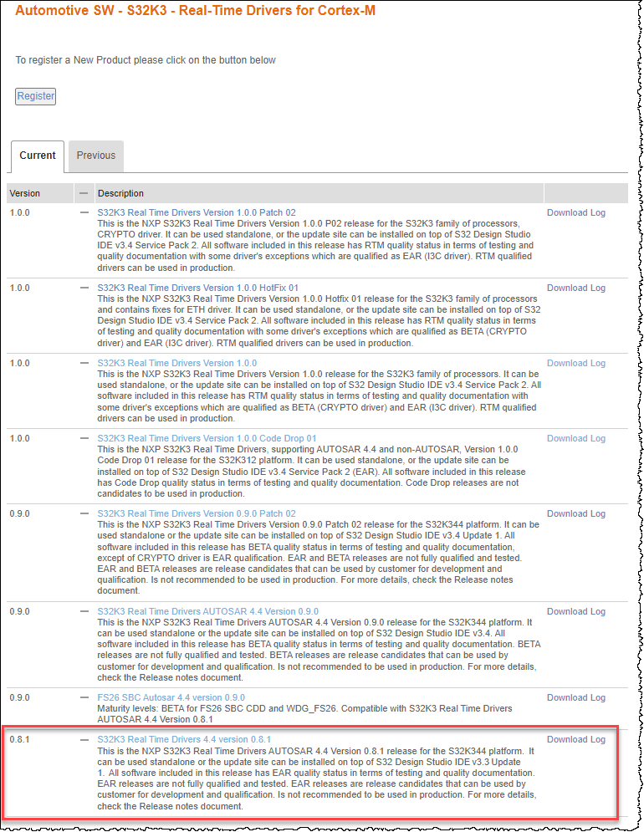View Download Log for 1.0.0 Patch 02
This screenshot has width=644, height=832.
576,212
